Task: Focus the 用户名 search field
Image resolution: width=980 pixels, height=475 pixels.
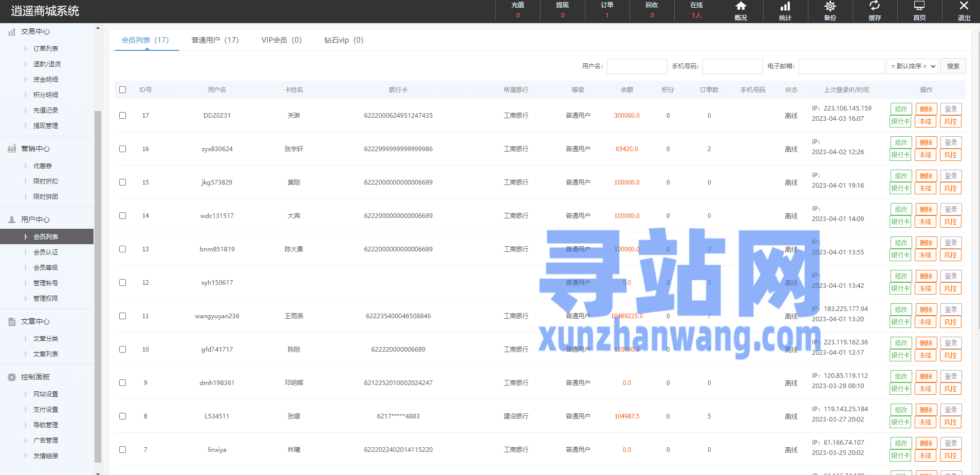Action: tap(637, 66)
